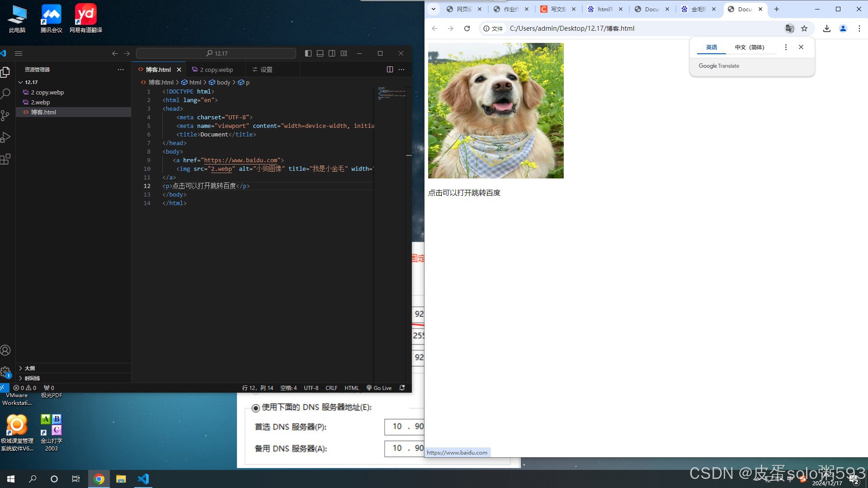Screen dimensions: 868x488
Task: Select 中文 (简体) tab in translate popup
Action: coord(749,47)
